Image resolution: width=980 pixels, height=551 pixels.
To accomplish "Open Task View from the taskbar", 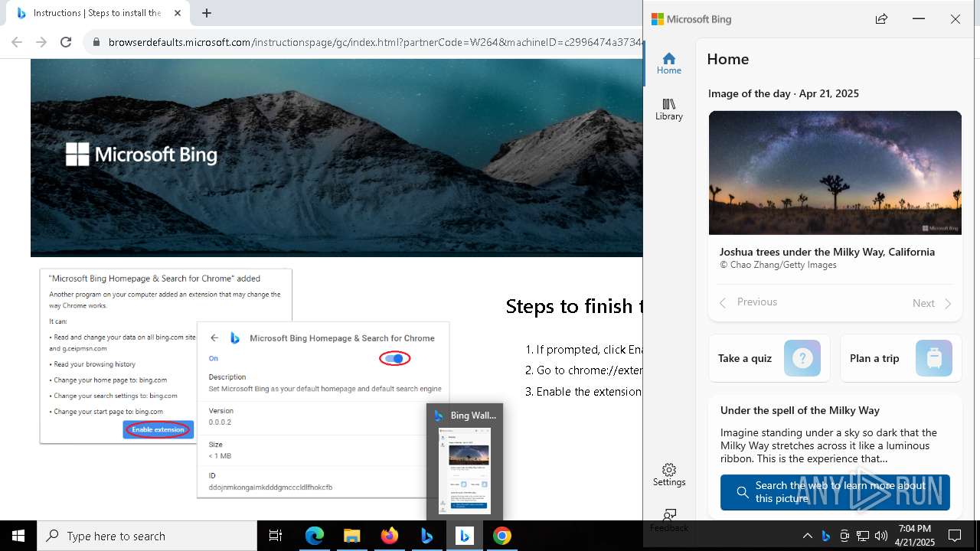I will coord(276,536).
